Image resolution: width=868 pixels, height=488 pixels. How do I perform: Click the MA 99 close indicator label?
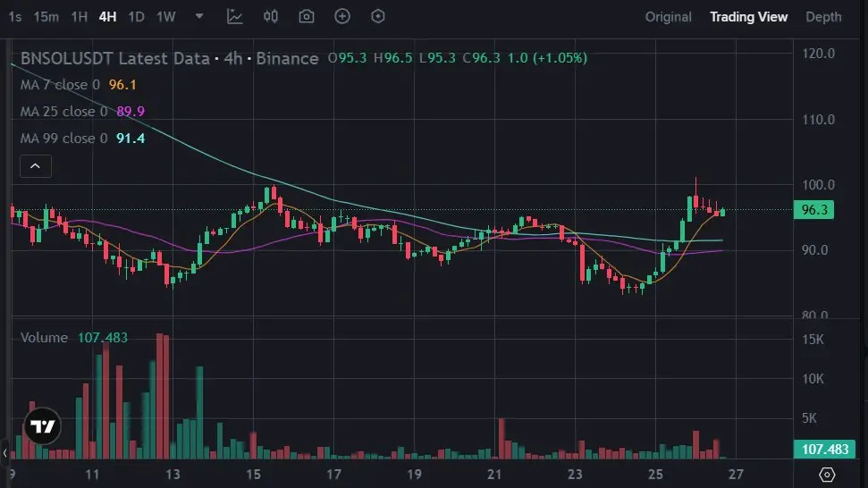click(63, 138)
